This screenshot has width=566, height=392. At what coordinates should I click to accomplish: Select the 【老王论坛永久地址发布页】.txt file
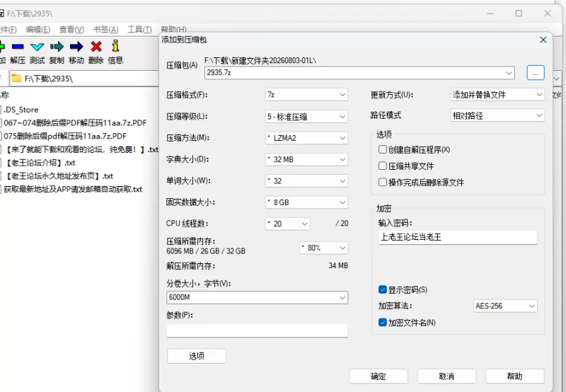59,176
